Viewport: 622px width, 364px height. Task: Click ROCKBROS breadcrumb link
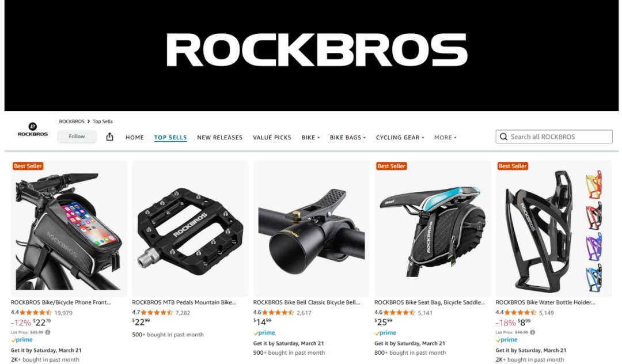(72, 122)
